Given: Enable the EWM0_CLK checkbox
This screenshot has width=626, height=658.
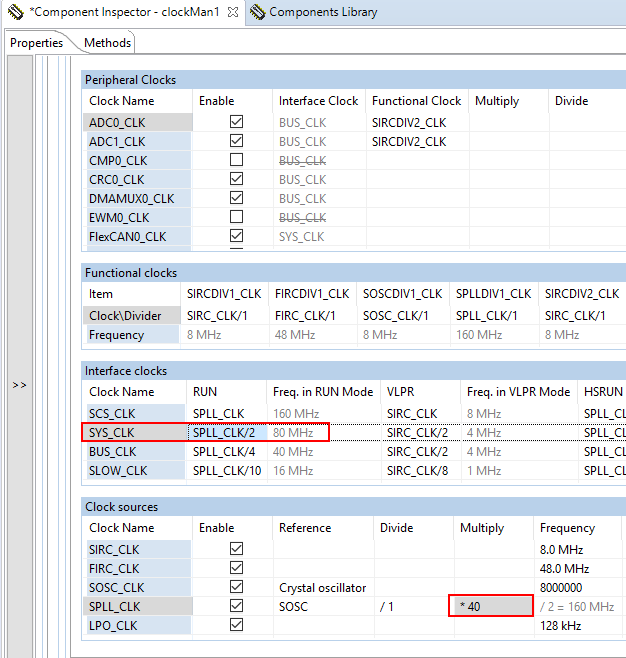Looking at the screenshot, I should click(x=236, y=217).
